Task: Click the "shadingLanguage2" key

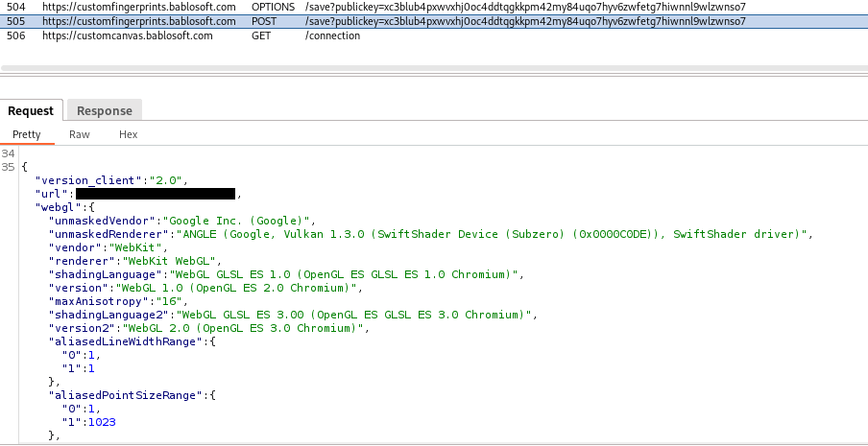Action: point(105,315)
